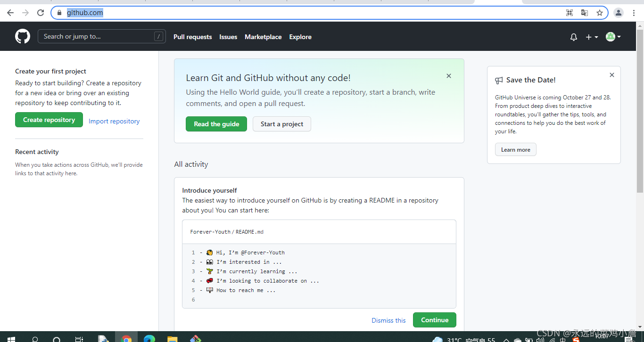Click the green Continue button

tap(435, 320)
